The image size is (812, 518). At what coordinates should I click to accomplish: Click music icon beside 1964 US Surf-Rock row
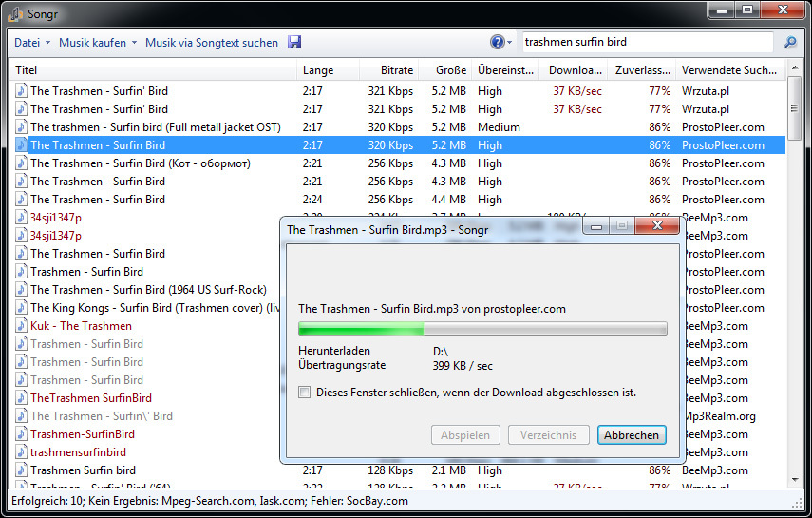click(x=21, y=289)
